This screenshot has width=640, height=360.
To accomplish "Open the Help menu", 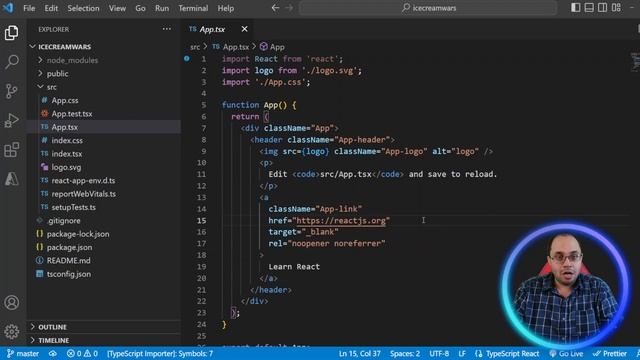I will pyautogui.click(x=225, y=8).
